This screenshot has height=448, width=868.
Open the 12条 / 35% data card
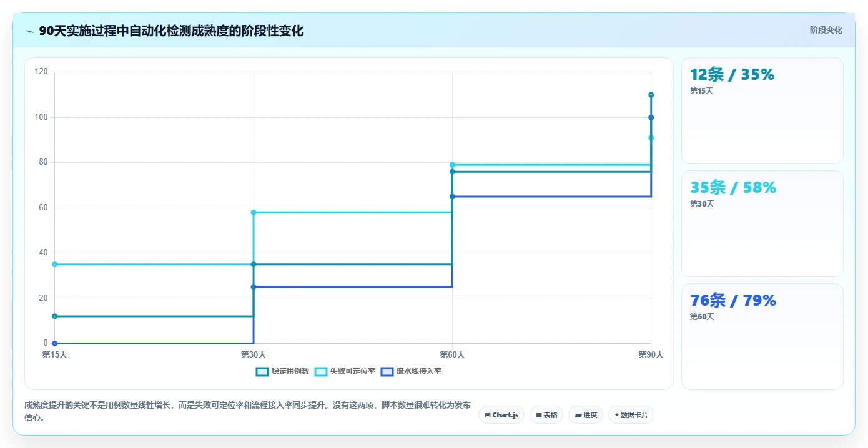click(x=762, y=110)
